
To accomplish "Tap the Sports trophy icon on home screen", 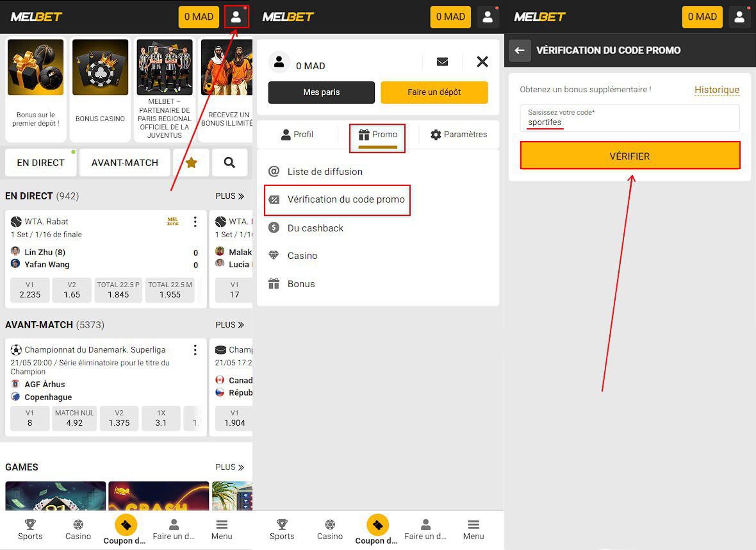I will click(30, 529).
